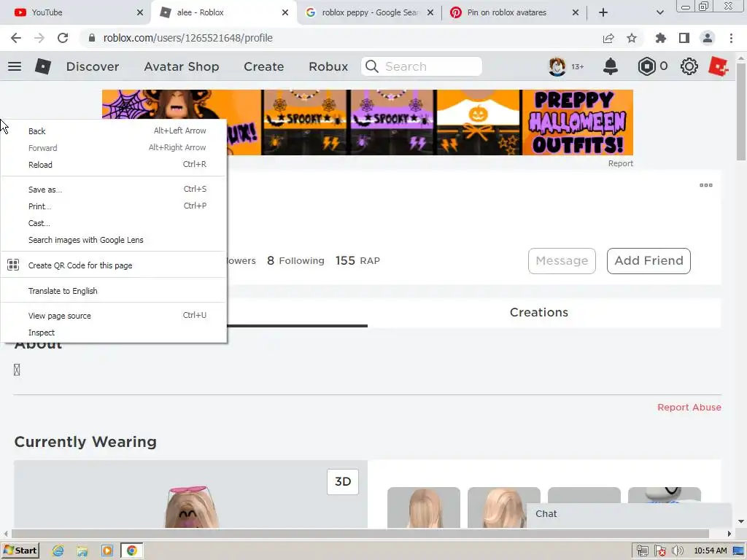Image resolution: width=747 pixels, height=560 pixels.
Task: Open the user avatar headshot in navbar
Action: [557, 66]
